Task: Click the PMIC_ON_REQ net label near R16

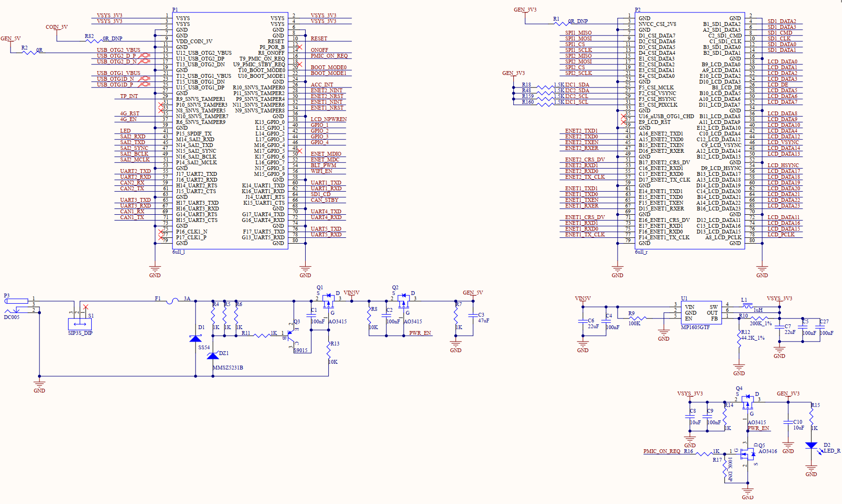Action: coord(662,452)
